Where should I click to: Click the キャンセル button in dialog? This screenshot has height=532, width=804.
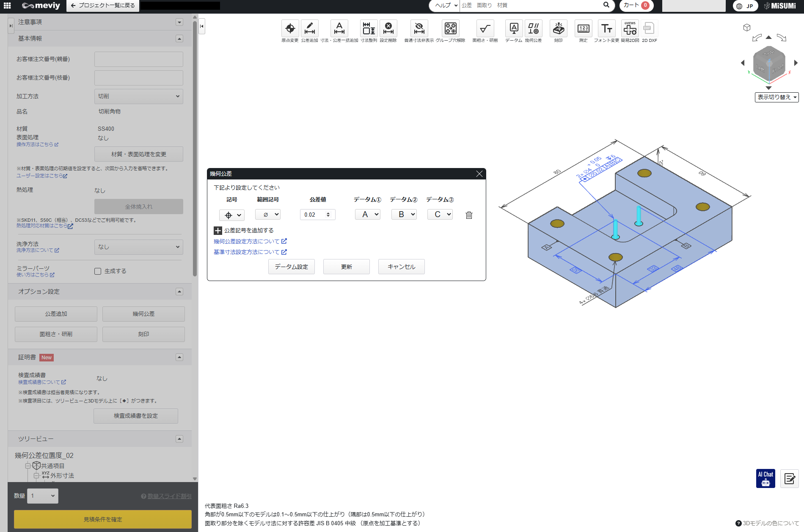402,267
